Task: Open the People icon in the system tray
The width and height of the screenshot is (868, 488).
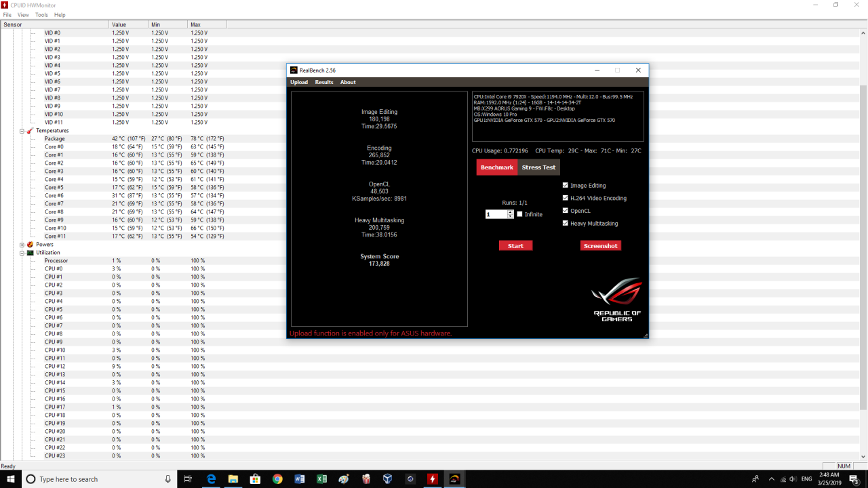Action: 755,479
